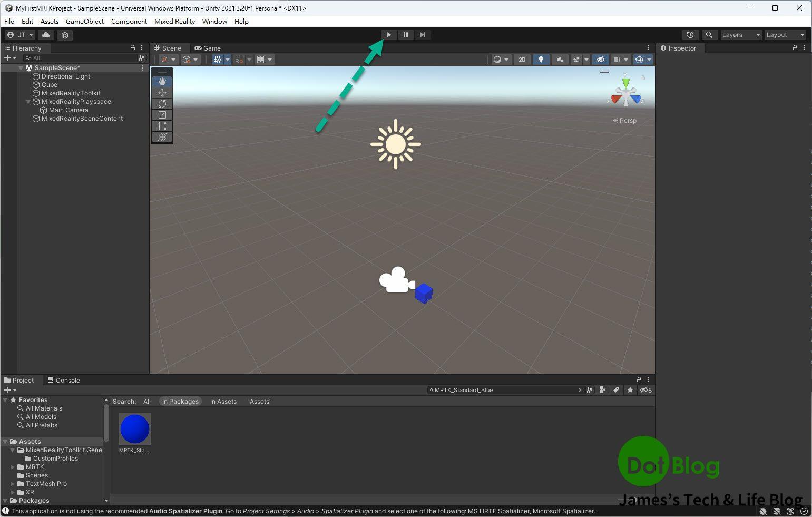
Task: Click the cloud services icon
Action: [46, 35]
